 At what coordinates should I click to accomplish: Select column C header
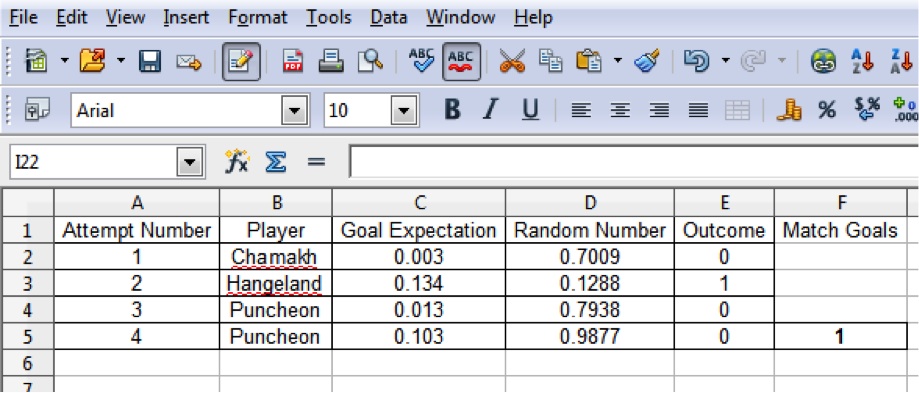[x=418, y=203]
